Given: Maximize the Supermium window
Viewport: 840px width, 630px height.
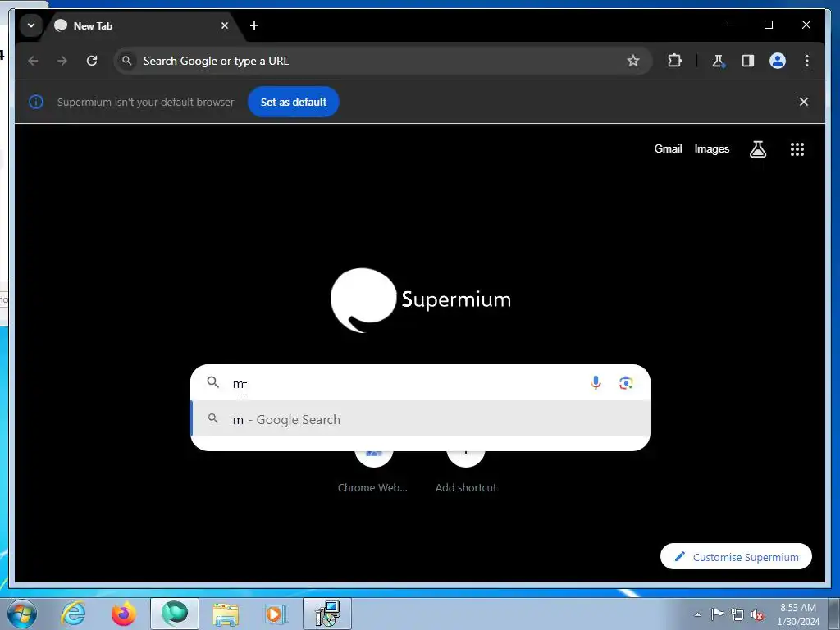Looking at the screenshot, I should point(768,25).
